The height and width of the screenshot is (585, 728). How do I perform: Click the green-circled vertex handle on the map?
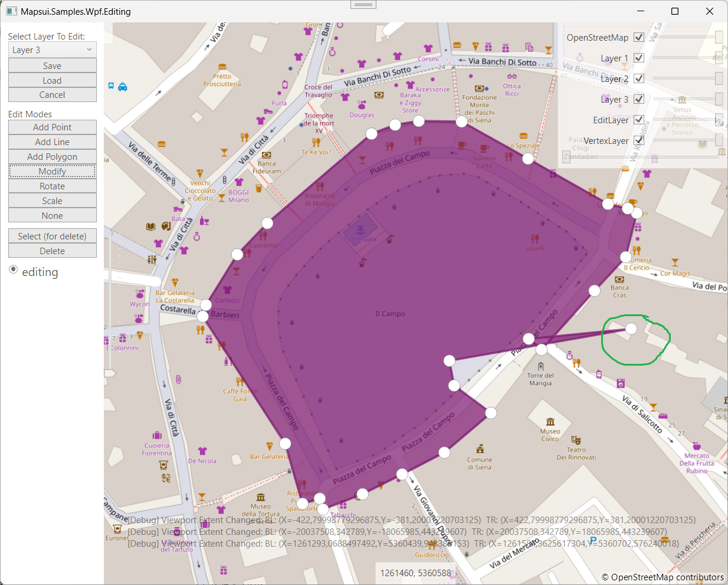click(x=631, y=328)
